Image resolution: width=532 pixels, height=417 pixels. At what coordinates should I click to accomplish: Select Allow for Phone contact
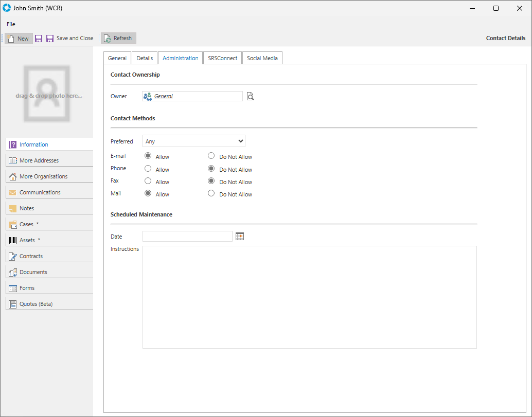coord(148,168)
